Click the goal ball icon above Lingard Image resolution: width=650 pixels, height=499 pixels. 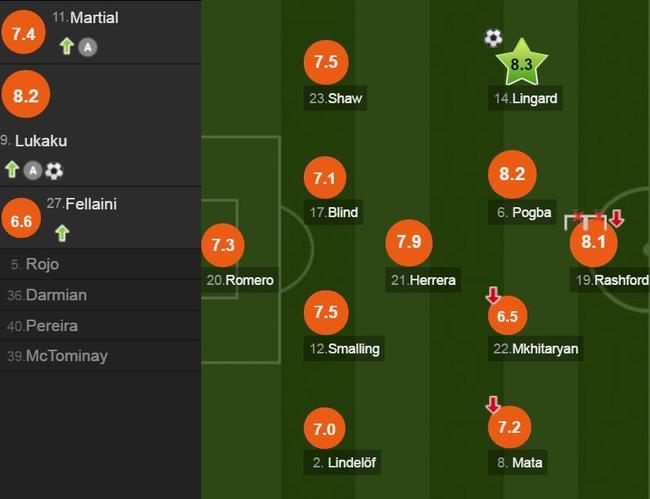[493, 38]
